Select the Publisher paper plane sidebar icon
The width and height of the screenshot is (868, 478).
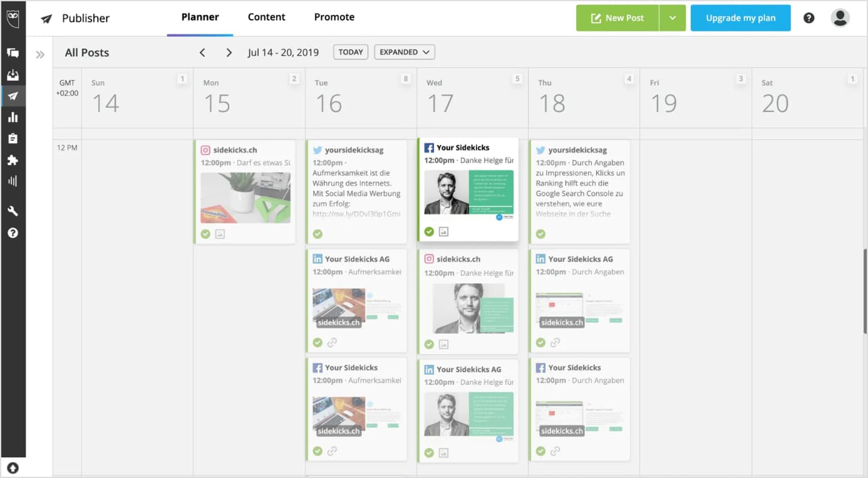13,96
